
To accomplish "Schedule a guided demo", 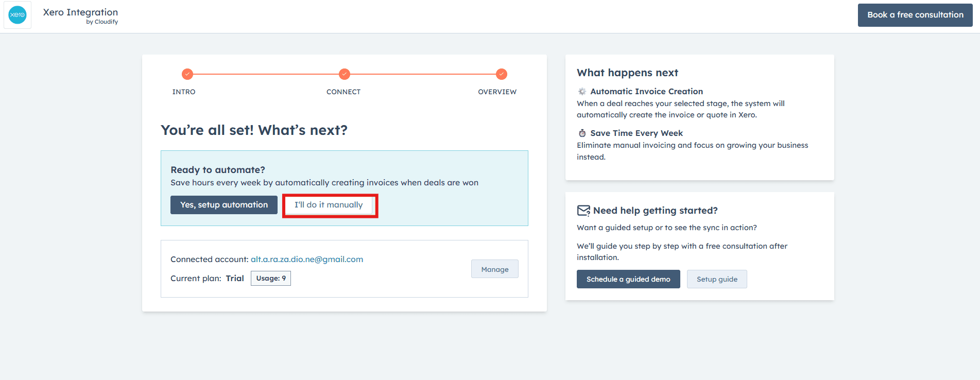I will click(x=628, y=279).
